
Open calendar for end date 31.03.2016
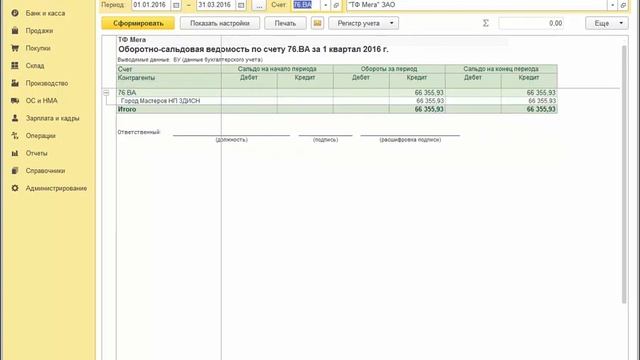coord(241,5)
